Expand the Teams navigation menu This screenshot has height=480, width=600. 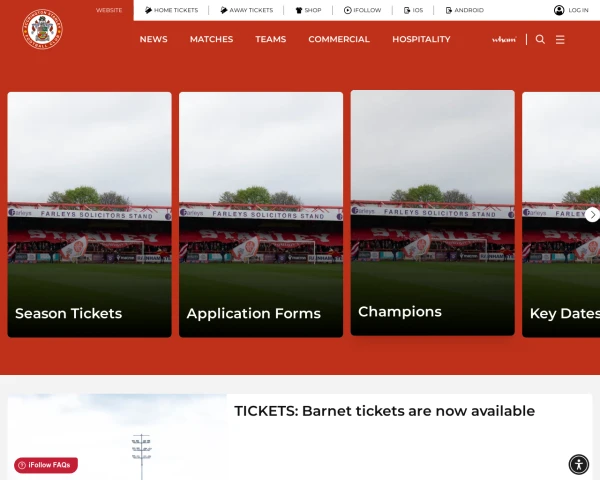[x=271, y=39]
